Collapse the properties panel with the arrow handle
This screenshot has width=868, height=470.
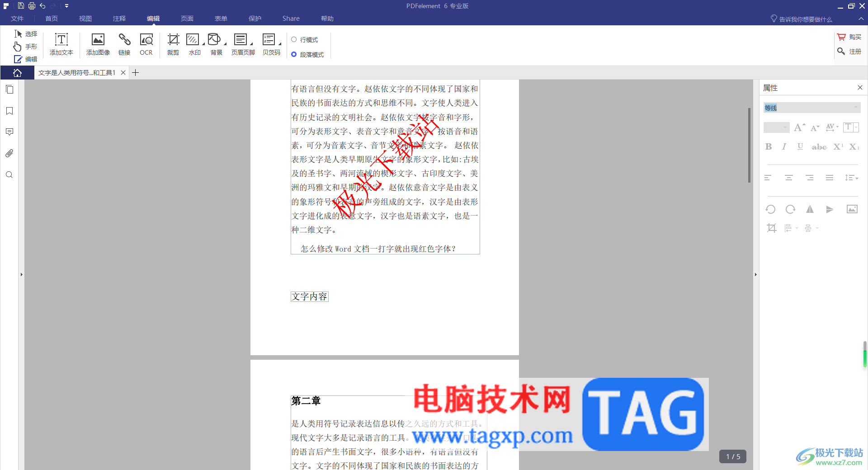tap(755, 274)
